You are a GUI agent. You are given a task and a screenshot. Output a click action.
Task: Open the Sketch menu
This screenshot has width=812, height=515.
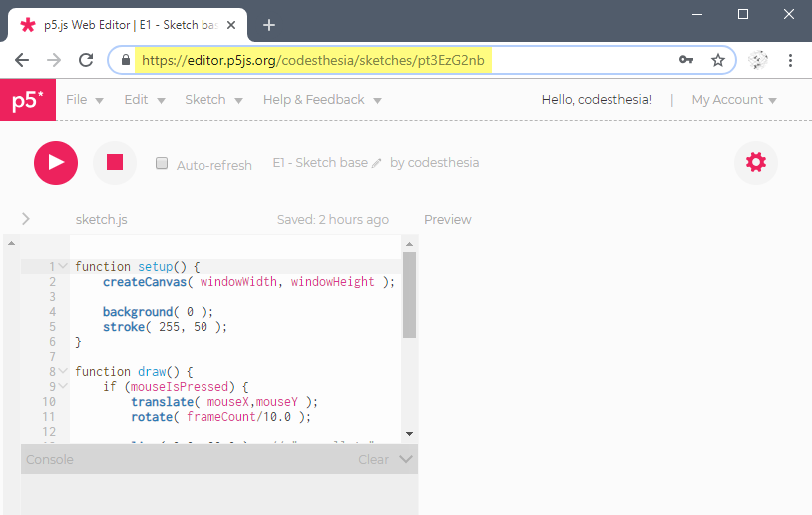pos(212,100)
